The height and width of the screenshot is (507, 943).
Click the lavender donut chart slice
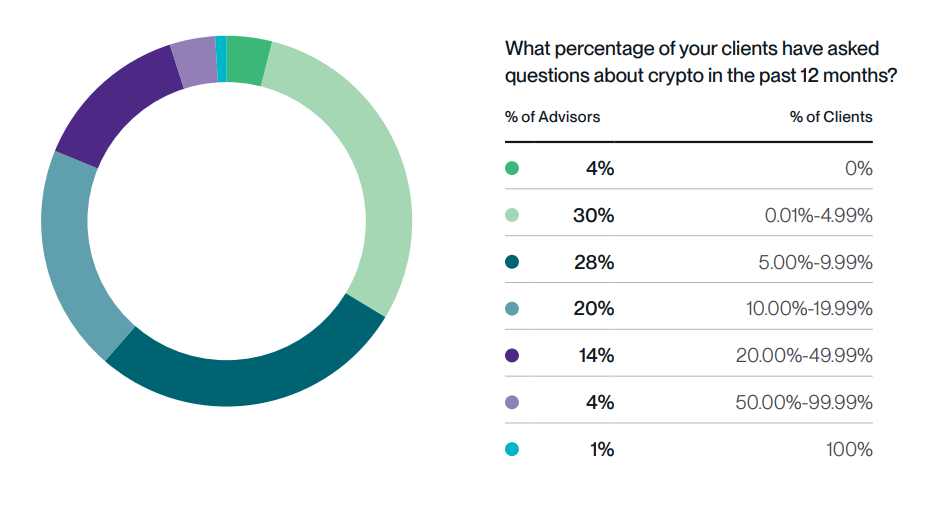click(193, 61)
